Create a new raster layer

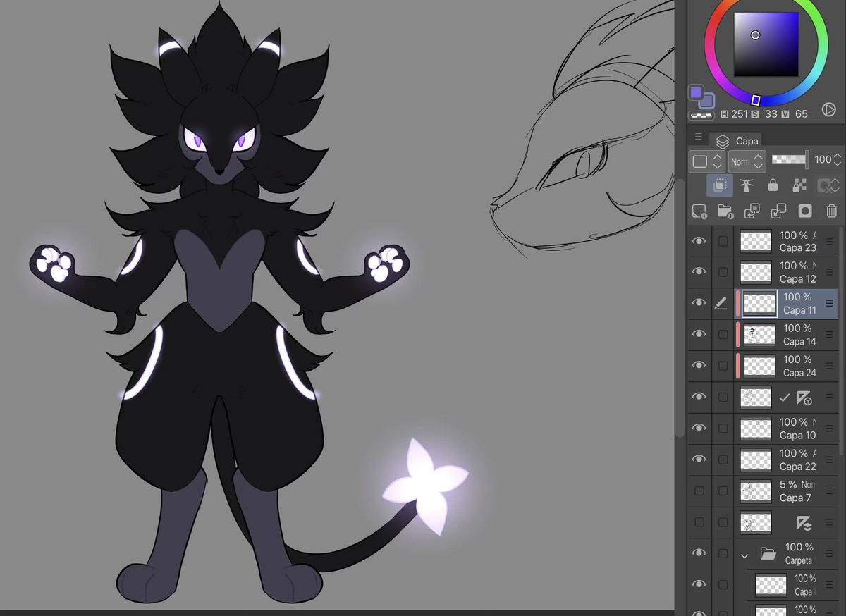point(699,211)
